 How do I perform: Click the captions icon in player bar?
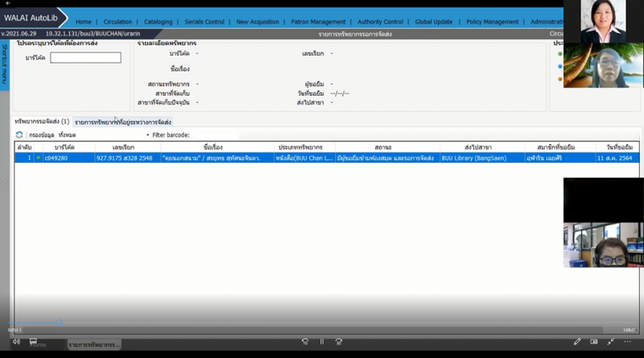click(x=594, y=342)
